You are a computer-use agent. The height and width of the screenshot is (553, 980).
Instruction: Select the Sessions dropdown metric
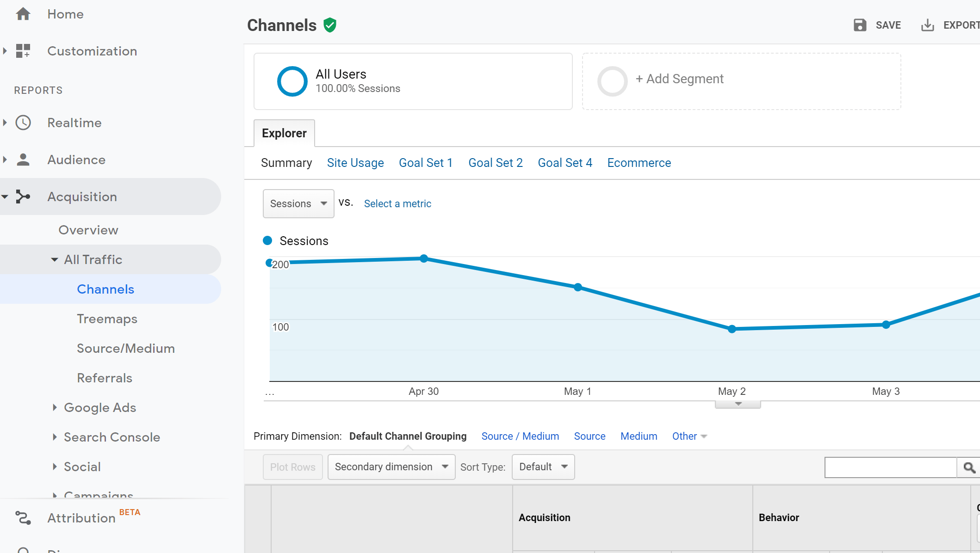pos(298,203)
